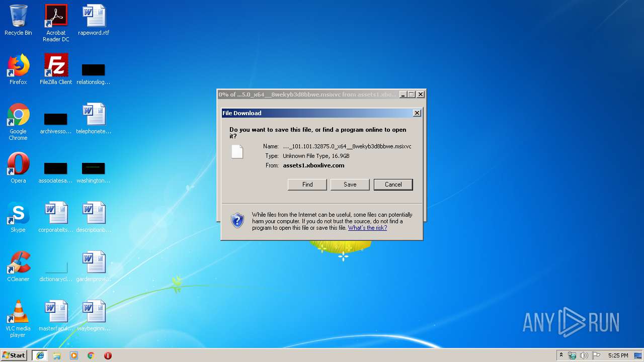The width and height of the screenshot is (644, 362).
Task: Select the corporateits Word document
Action: (x=56, y=217)
